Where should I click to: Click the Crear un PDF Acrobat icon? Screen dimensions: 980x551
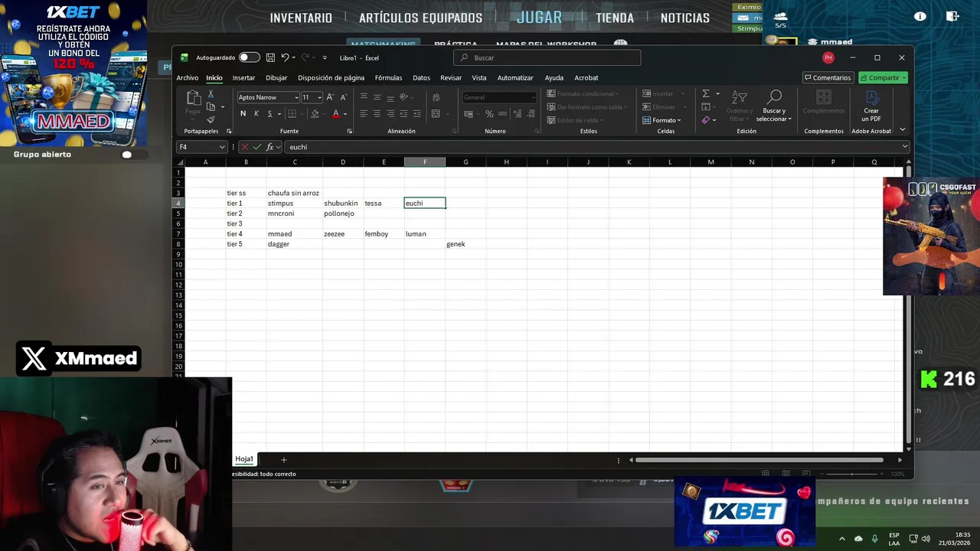click(x=871, y=106)
